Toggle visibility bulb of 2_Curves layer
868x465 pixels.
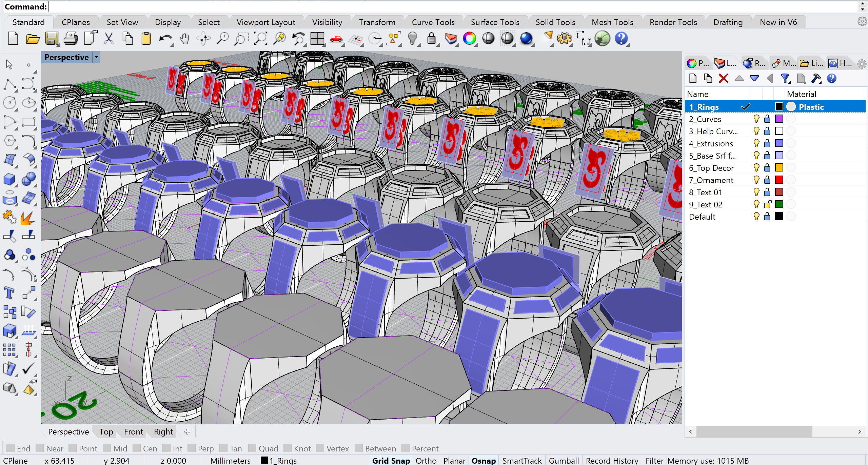tap(756, 119)
